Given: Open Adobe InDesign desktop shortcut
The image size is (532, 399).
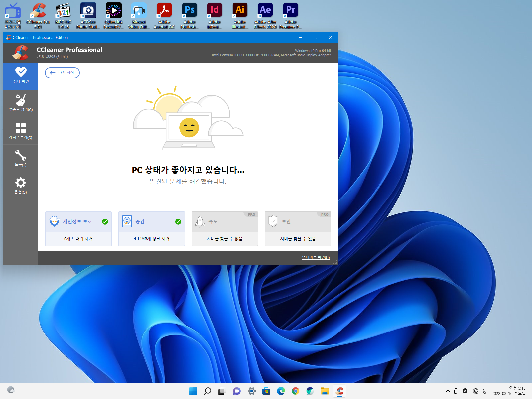Looking at the screenshot, I should tap(215, 16).
